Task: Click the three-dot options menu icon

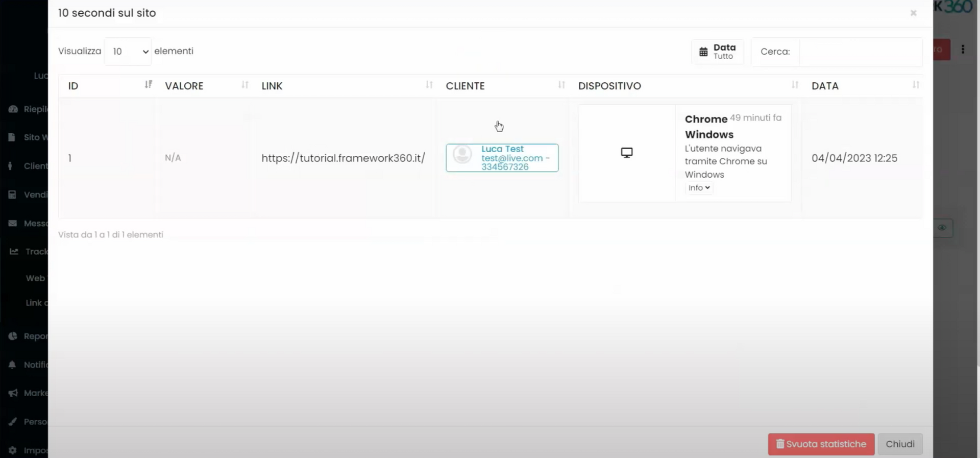Action: (963, 50)
